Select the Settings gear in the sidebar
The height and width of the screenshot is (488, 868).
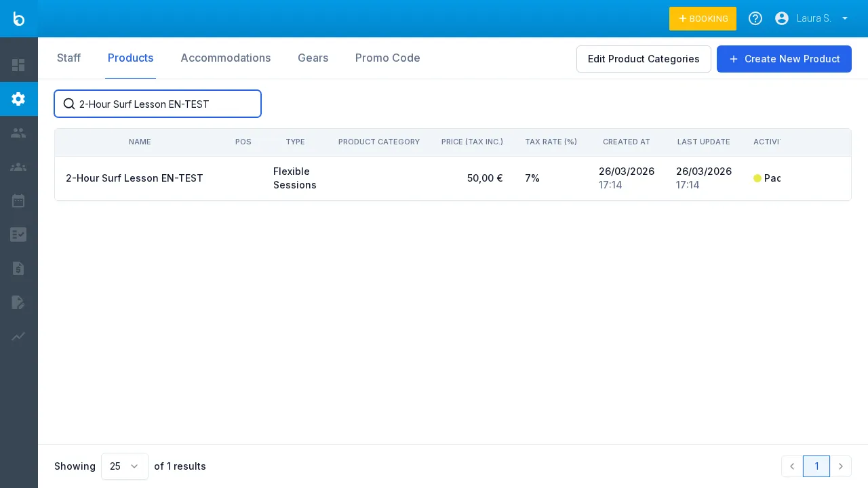coord(18,99)
